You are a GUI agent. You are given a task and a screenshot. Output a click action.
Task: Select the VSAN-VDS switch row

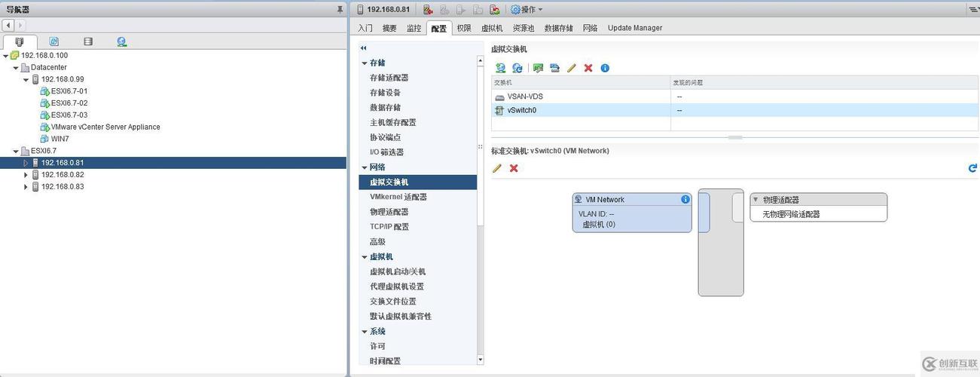point(734,97)
